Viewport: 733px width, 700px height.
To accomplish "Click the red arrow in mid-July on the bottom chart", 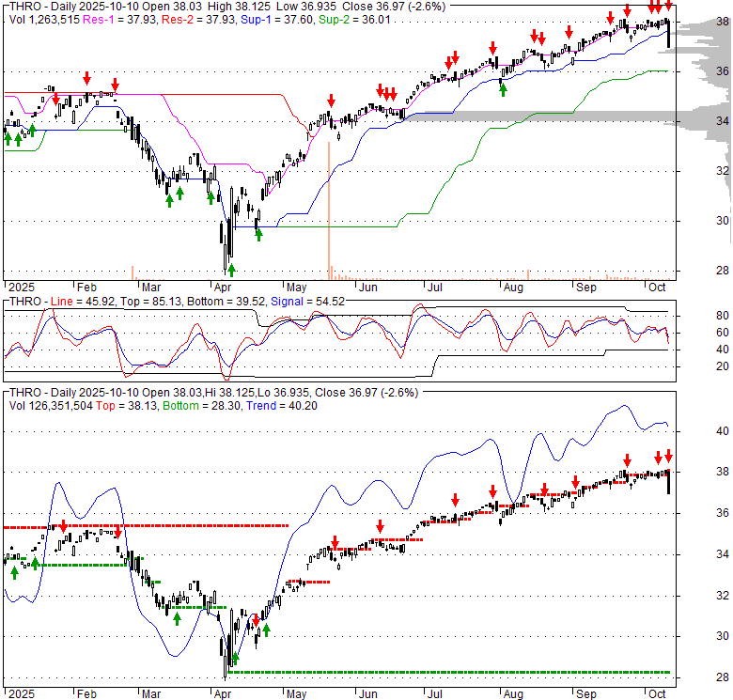I will coord(455,500).
